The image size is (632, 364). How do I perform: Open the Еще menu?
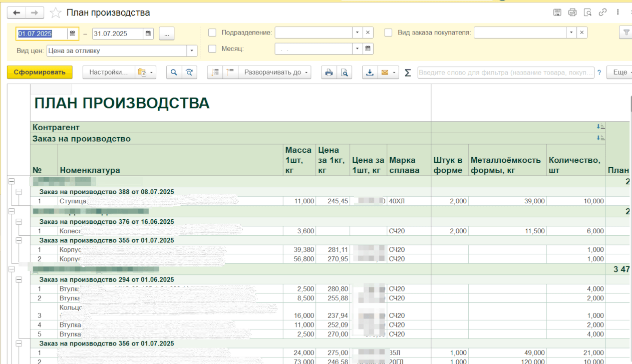coord(620,73)
